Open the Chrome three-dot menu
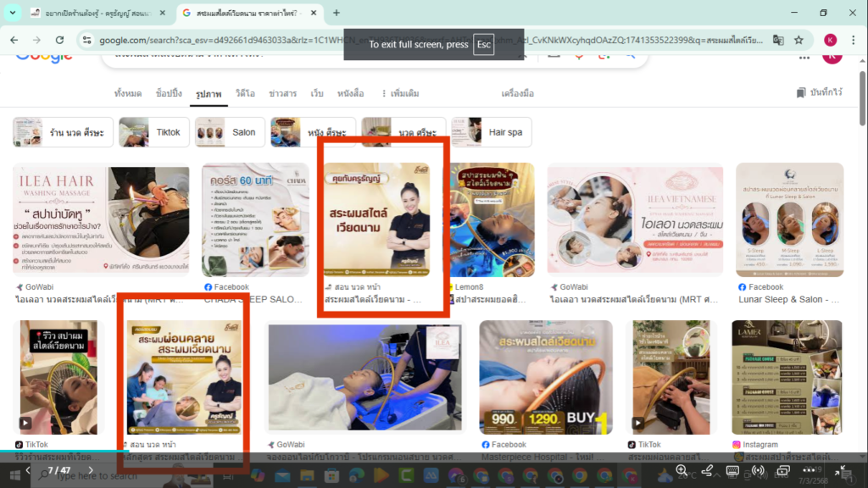This screenshot has height=488, width=868. pos(853,39)
